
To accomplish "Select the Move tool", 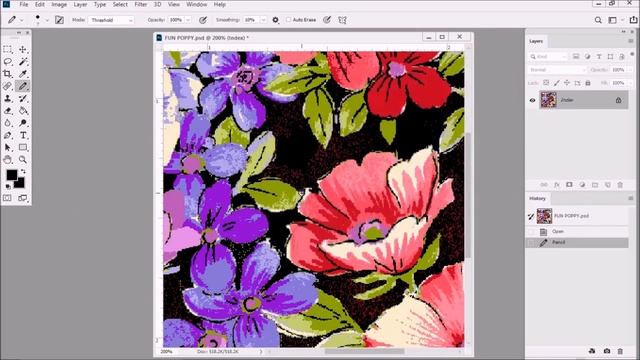I will click(x=23, y=49).
